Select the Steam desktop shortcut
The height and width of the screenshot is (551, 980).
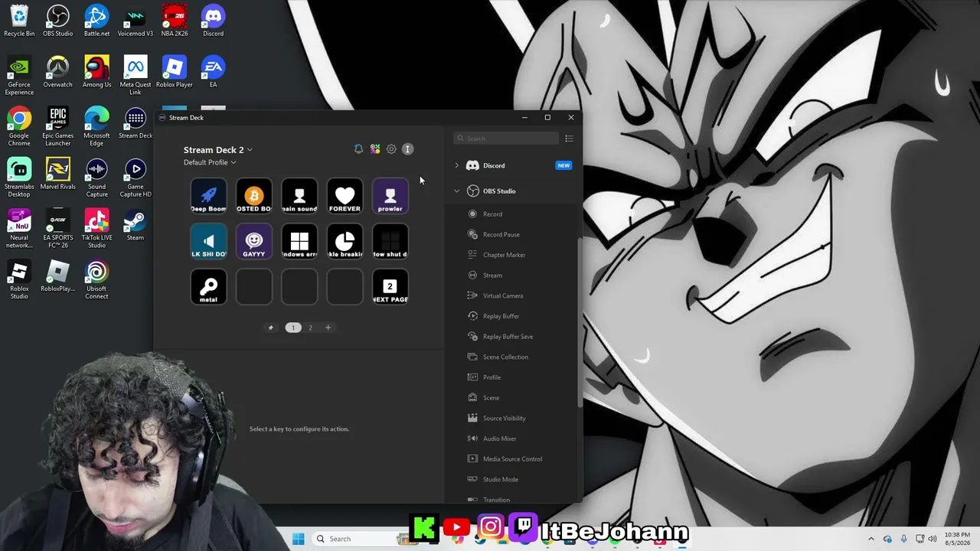coord(136,225)
